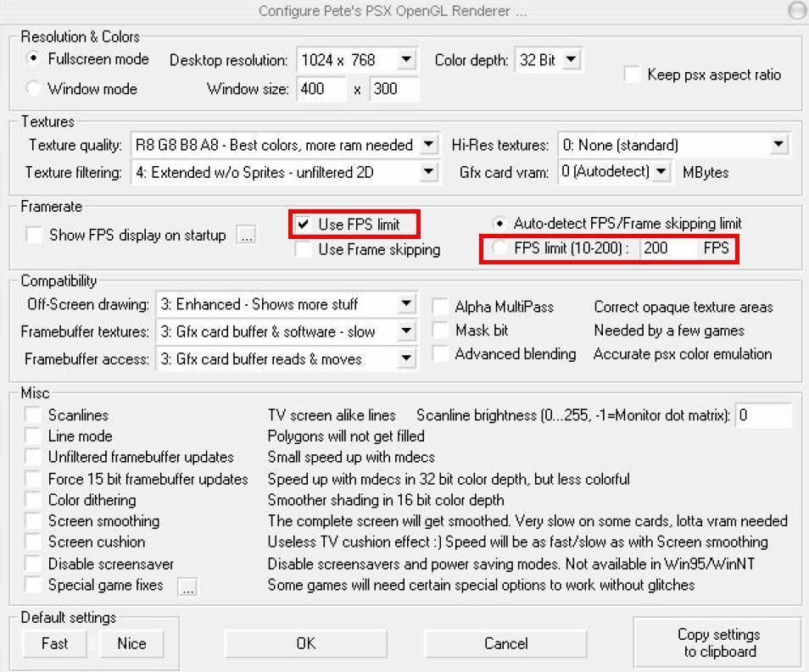Open Framebuffer textures dropdown
The height and width of the screenshot is (672, 809).
click(x=406, y=331)
